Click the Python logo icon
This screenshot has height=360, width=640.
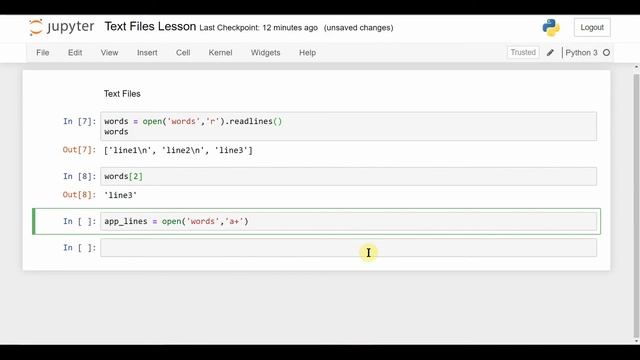coord(551,27)
